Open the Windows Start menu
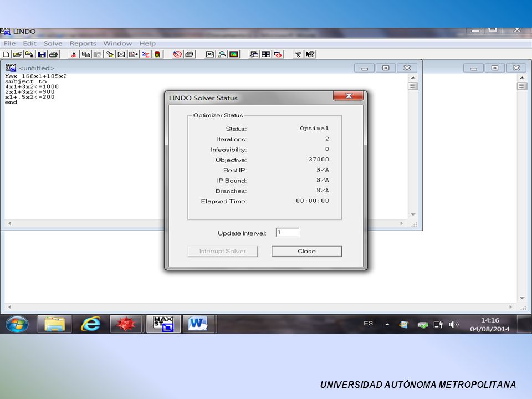This screenshot has height=399, width=532. click(17, 324)
